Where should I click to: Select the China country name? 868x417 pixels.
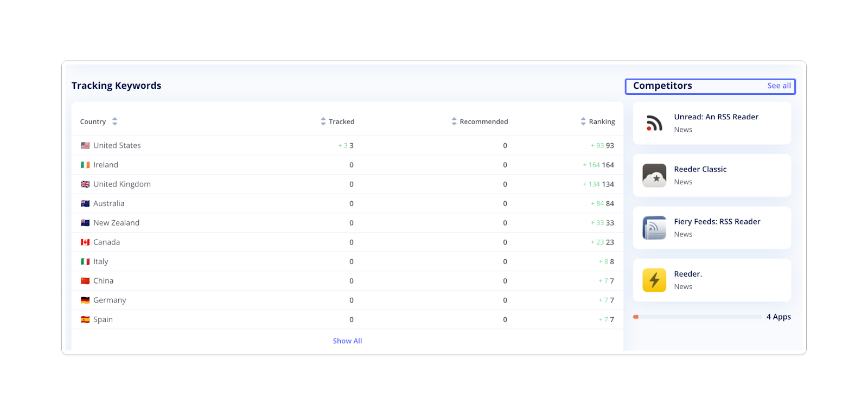[x=104, y=281]
